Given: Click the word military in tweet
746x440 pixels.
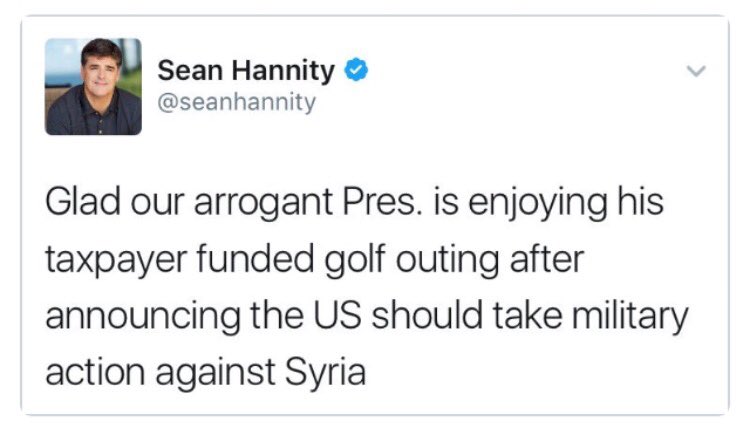Looking at the screenshot, I should coord(629,316).
